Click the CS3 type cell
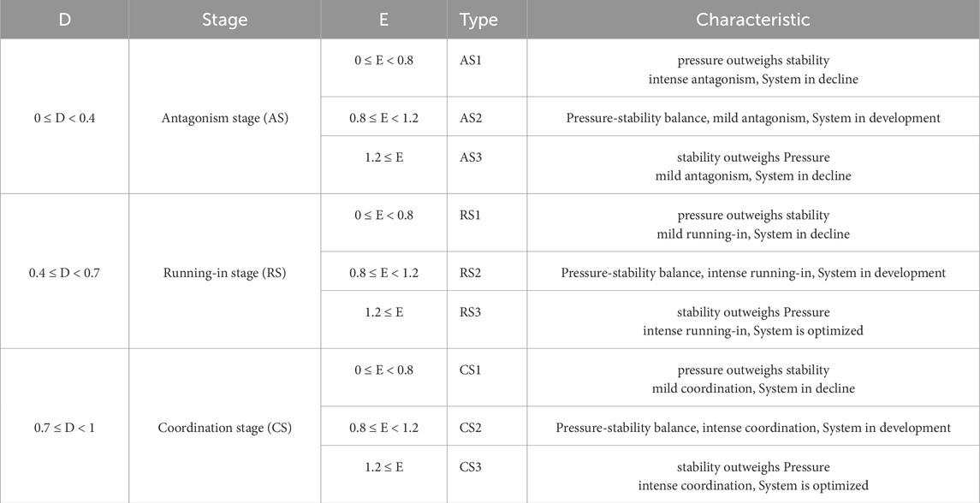980x503 pixels. 472,467
